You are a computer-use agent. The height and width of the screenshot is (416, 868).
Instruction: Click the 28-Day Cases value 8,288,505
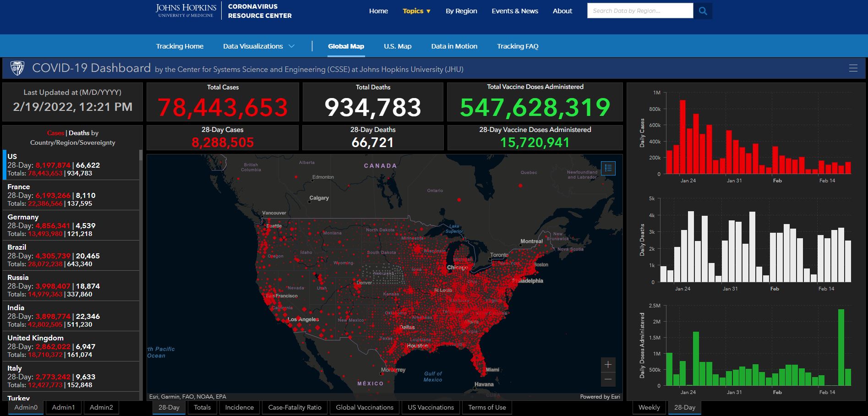coord(223,142)
